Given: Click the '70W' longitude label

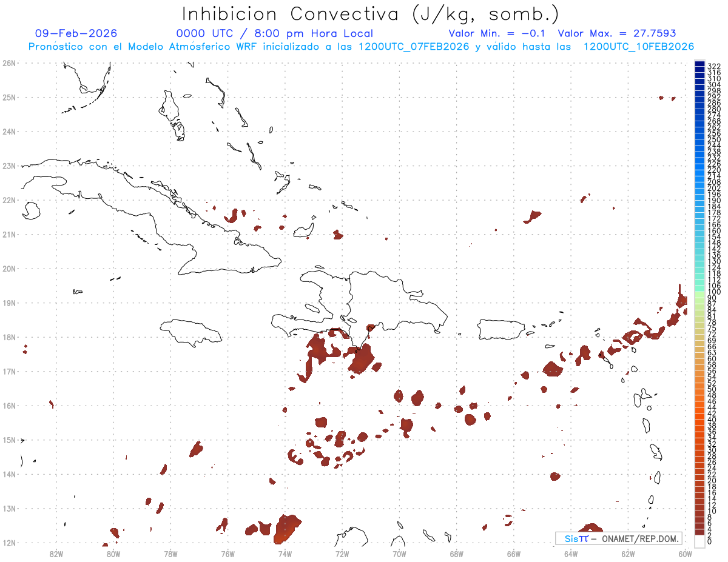Looking at the screenshot, I should tap(399, 553).
